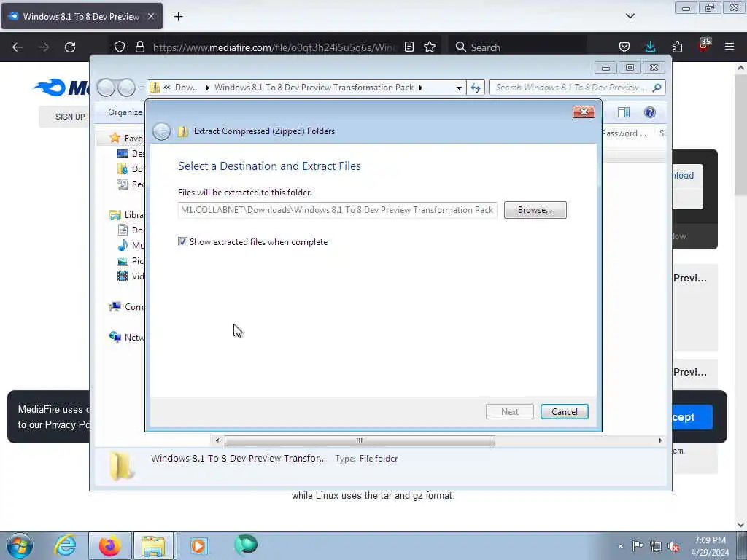Image resolution: width=747 pixels, height=560 pixels.
Task: Open the Music library item
Action: (131, 246)
